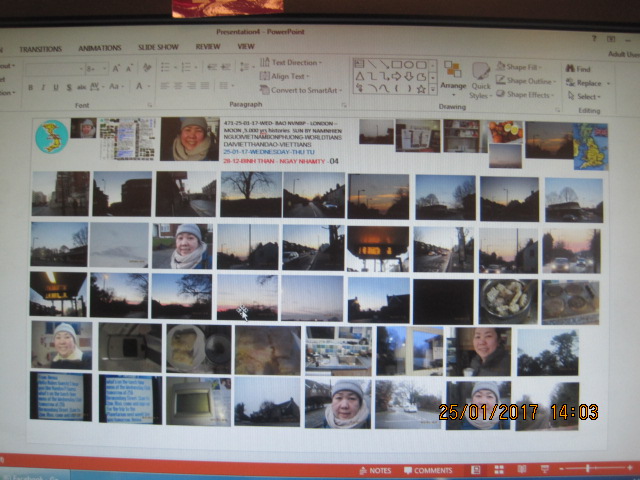Center the text alignment

pyautogui.click(x=178, y=86)
